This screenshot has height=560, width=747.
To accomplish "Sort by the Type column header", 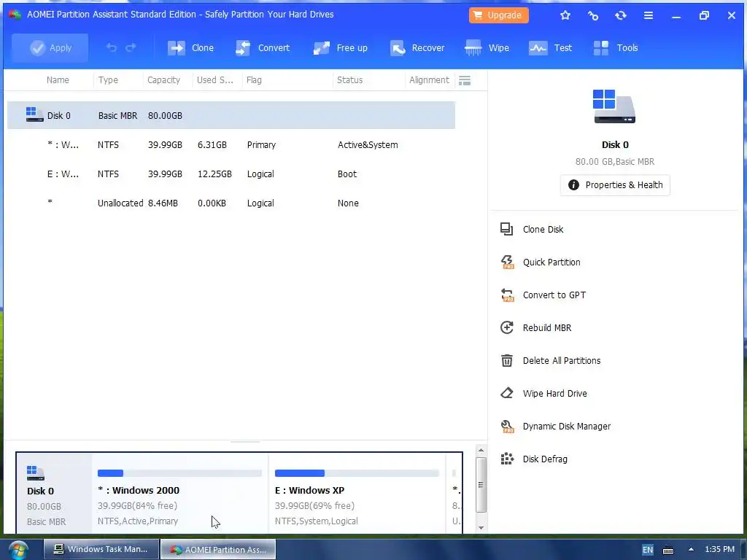I will click(x=108, y=80).
